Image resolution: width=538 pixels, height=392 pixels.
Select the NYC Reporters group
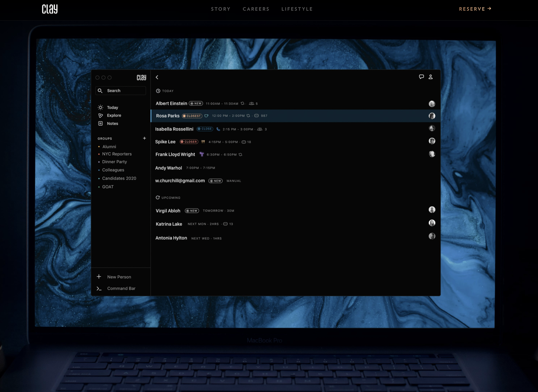117,154
